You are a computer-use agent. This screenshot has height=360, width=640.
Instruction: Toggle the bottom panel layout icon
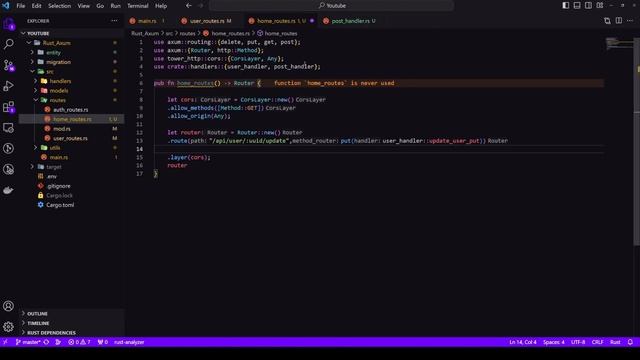pos(577,6)
